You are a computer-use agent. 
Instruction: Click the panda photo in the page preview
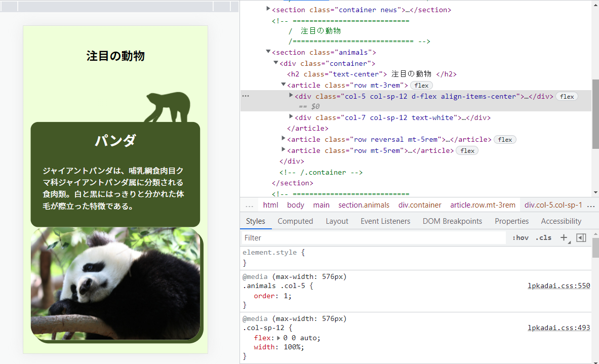click(115, 284)
